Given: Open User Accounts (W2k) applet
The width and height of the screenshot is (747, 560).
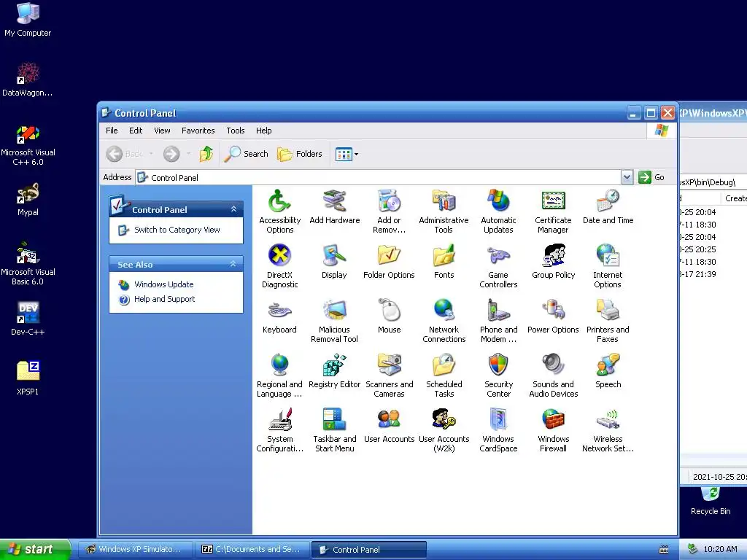Looking at the screenshot, I should (x=444, y=430).
